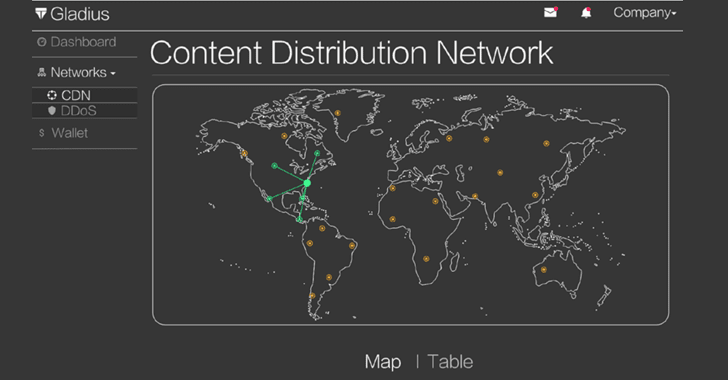
Task: Click the large green hub node
Action: (x=307, y=183)
